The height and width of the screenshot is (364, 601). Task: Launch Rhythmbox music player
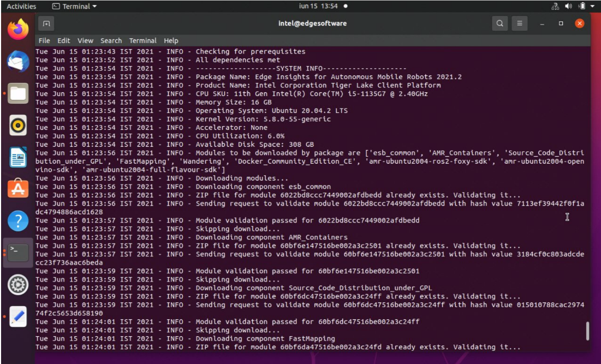point(18,126)
